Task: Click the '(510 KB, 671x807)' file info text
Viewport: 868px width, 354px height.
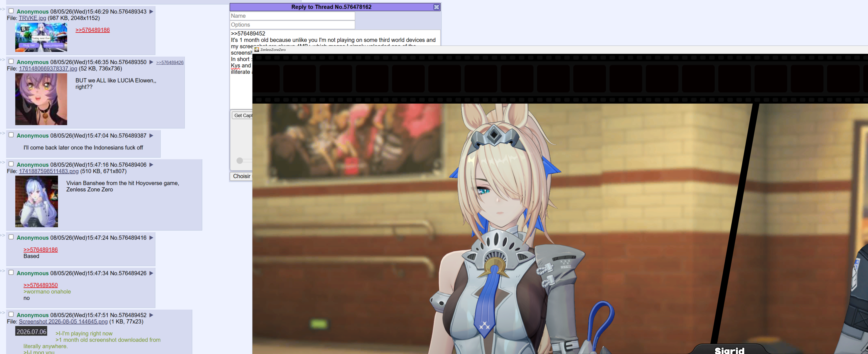Action: (x=103, y=171)
